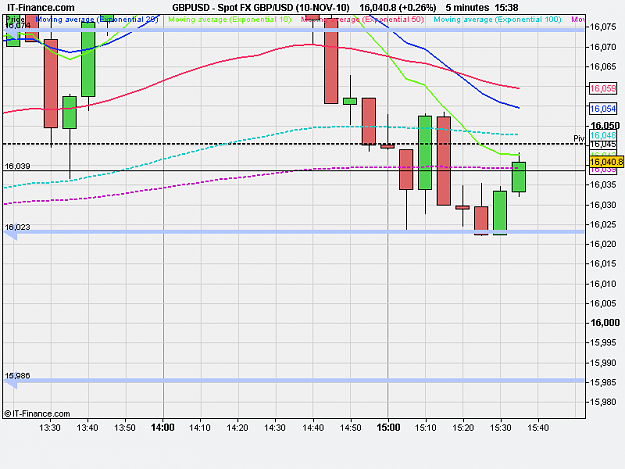
Task: Click the IT-Finance.com title text
Action: pos(41,8)
